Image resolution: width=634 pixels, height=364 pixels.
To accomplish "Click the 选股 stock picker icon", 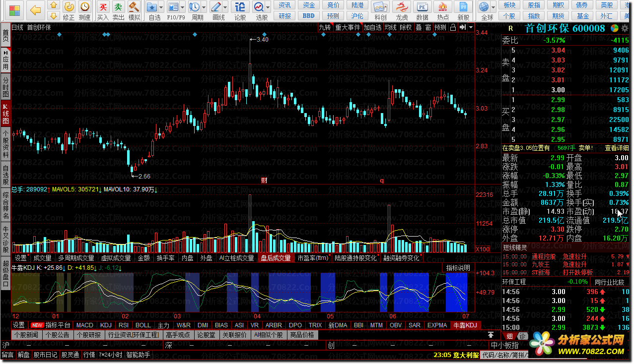I will click(x=259, y=7).
